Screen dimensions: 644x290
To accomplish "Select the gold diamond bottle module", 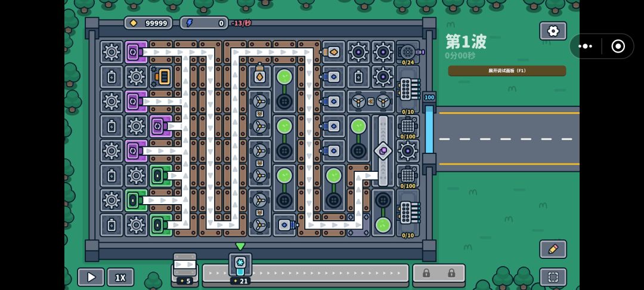I will click(259, 77).
